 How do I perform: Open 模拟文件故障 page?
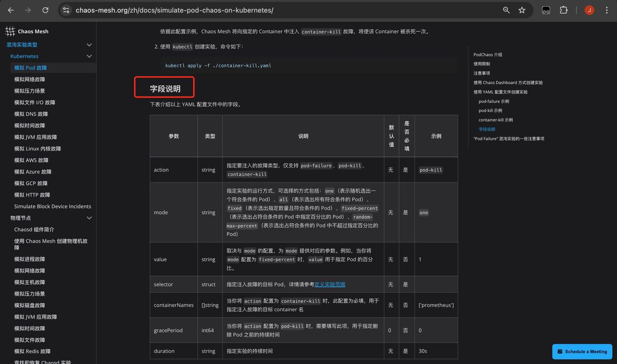[29, 340]
